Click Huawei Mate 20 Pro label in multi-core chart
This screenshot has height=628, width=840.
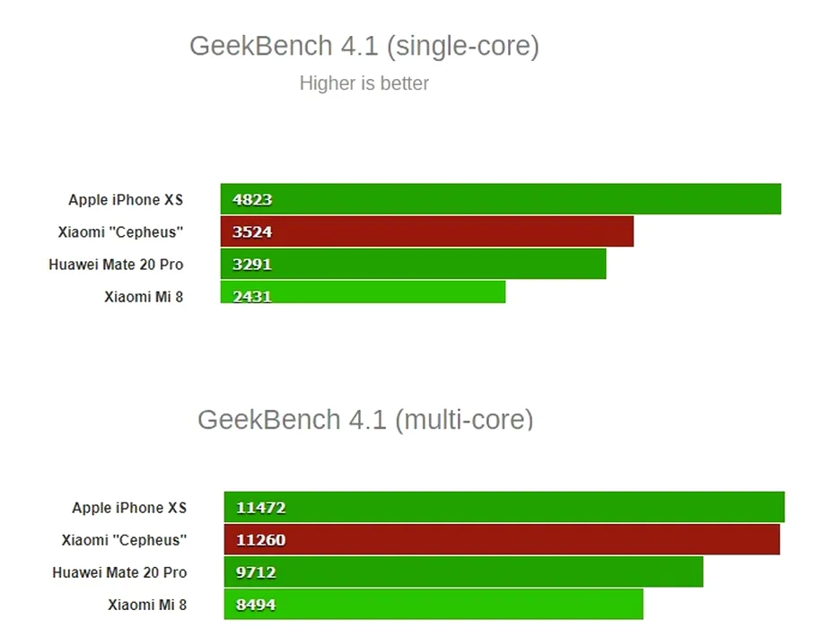120,572
